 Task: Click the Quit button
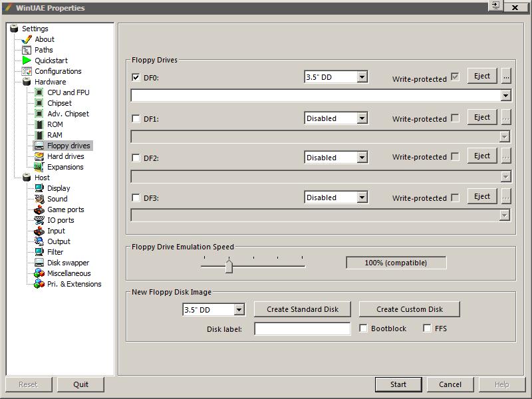click(80, 384)
